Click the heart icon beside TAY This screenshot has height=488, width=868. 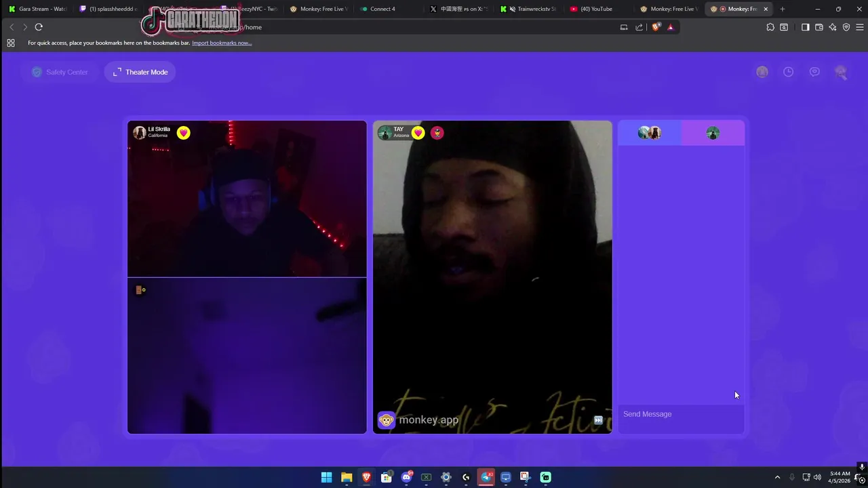click(418, 133)
